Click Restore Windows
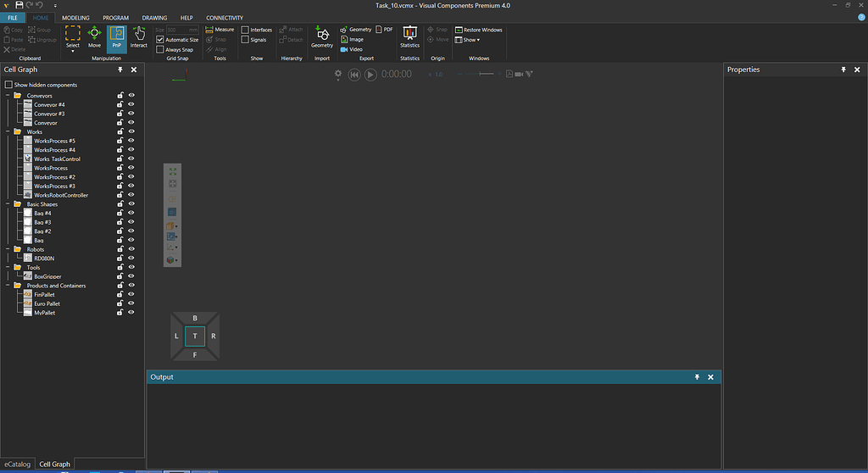 click(478, 30)
